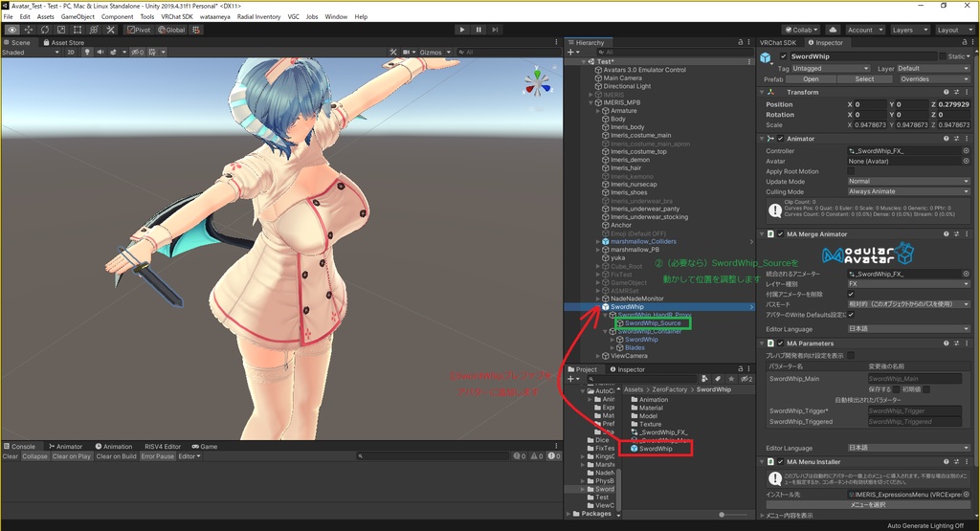Screen dimensions: 980x531
Task: Toggle MA Parameters component enabled
Action: pos(780,343)
